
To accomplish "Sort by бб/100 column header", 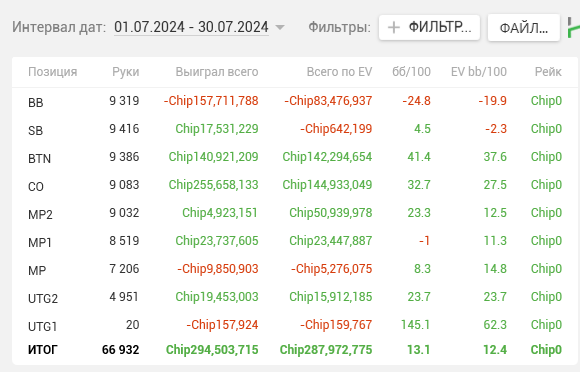I will (x=411, y=72).
